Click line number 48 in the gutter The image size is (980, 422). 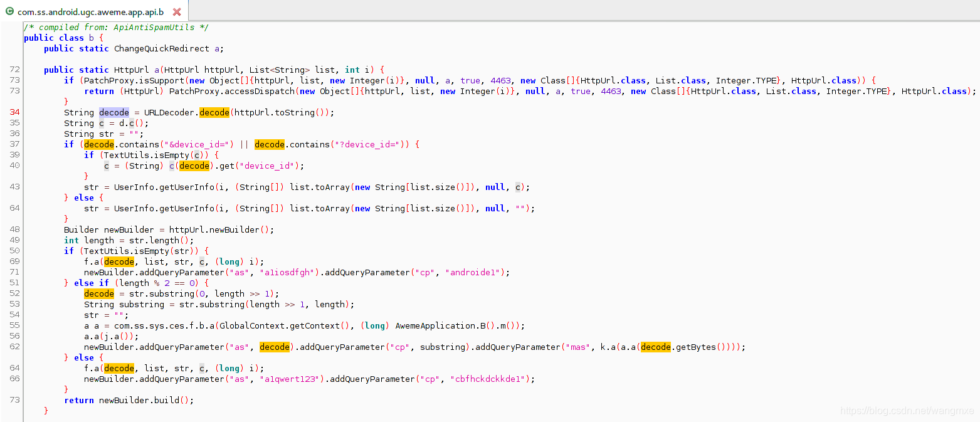(16, 229)
